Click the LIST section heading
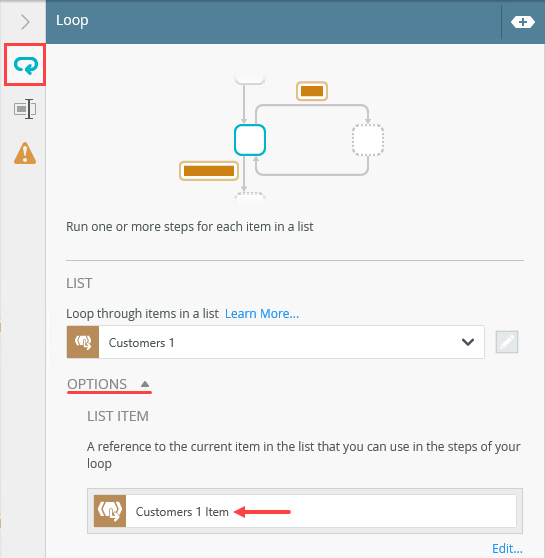The width and height of the screenshot is (545, 558). [79, 283]
